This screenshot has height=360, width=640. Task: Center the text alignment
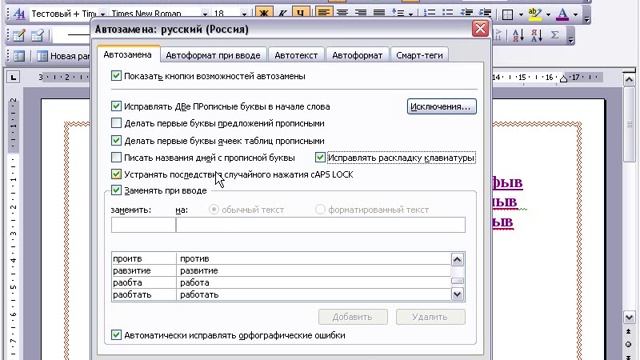pos(342,13)
